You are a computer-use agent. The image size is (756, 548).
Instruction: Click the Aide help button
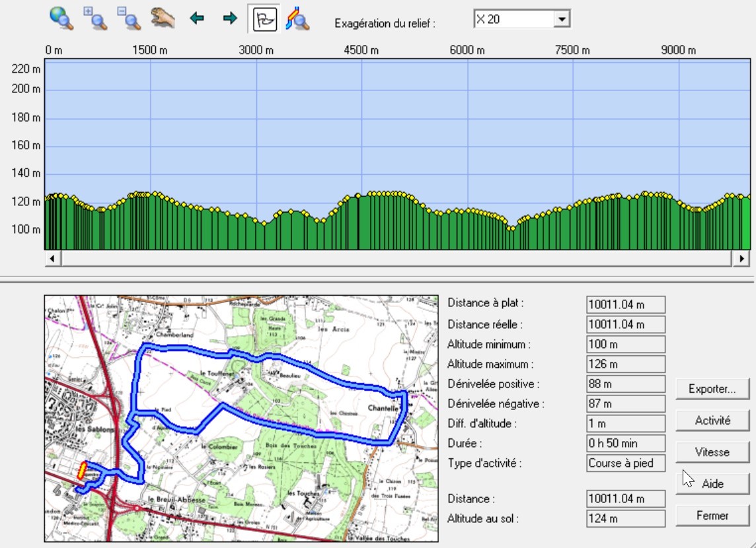click(x=712, y=484)
